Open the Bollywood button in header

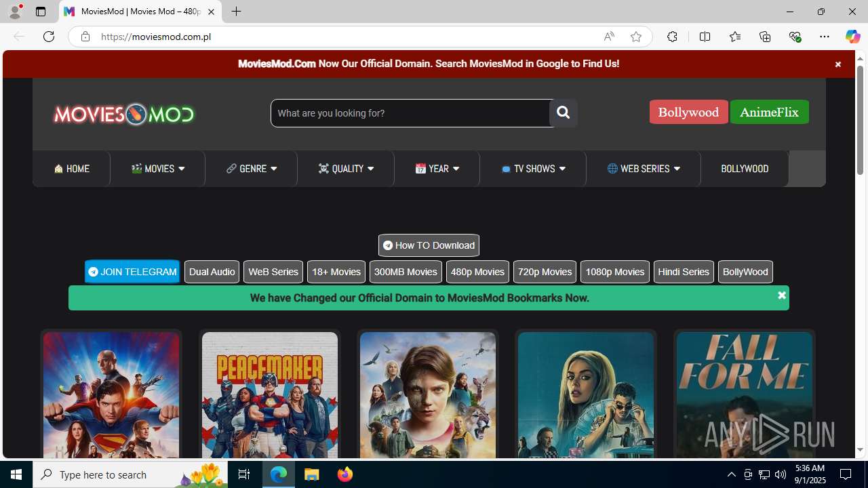tap(688, 113)
